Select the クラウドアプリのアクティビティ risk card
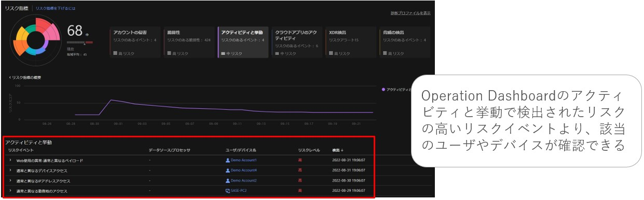The height and width of the screenshot is (200, 644). [x=296, y=42]
